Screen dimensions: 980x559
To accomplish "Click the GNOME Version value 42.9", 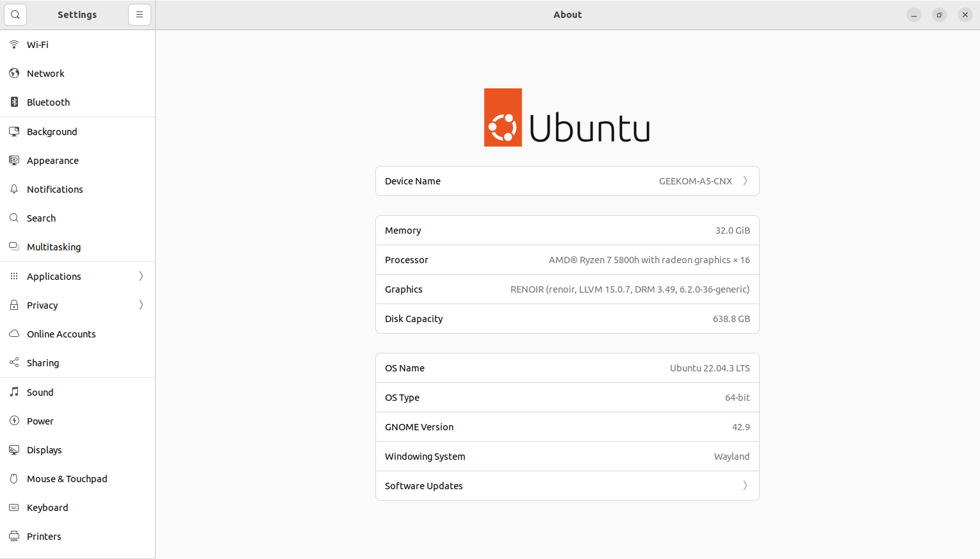I will (741, 427).
